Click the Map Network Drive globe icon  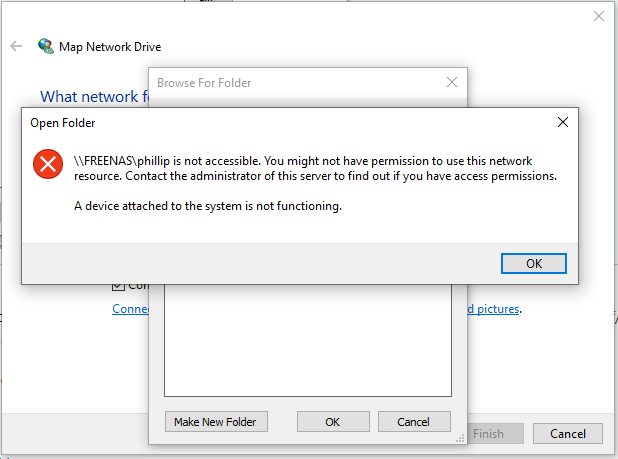tap(45, 46)
